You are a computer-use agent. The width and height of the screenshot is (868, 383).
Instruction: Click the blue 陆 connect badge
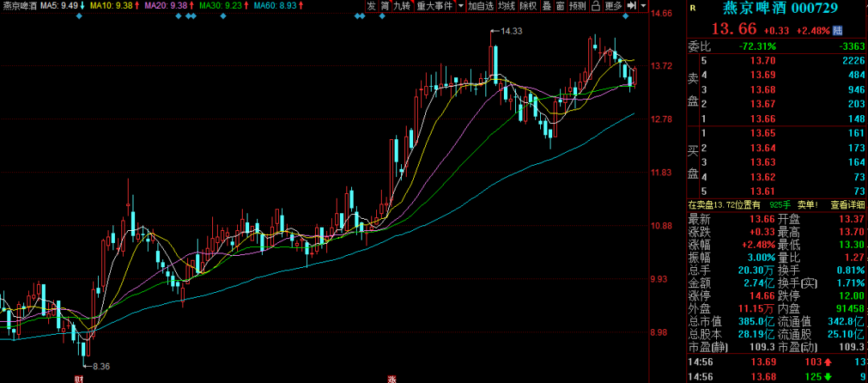(x=838, y=30)
